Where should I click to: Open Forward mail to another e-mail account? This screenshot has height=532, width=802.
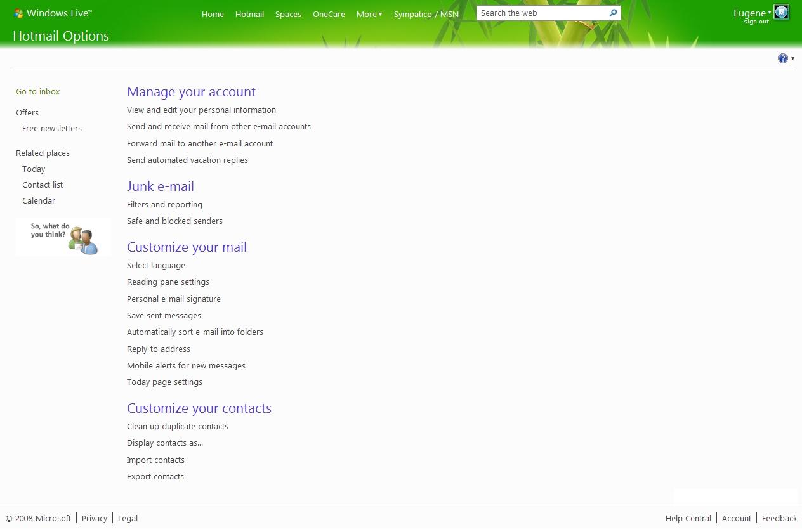tap(200, 143)
